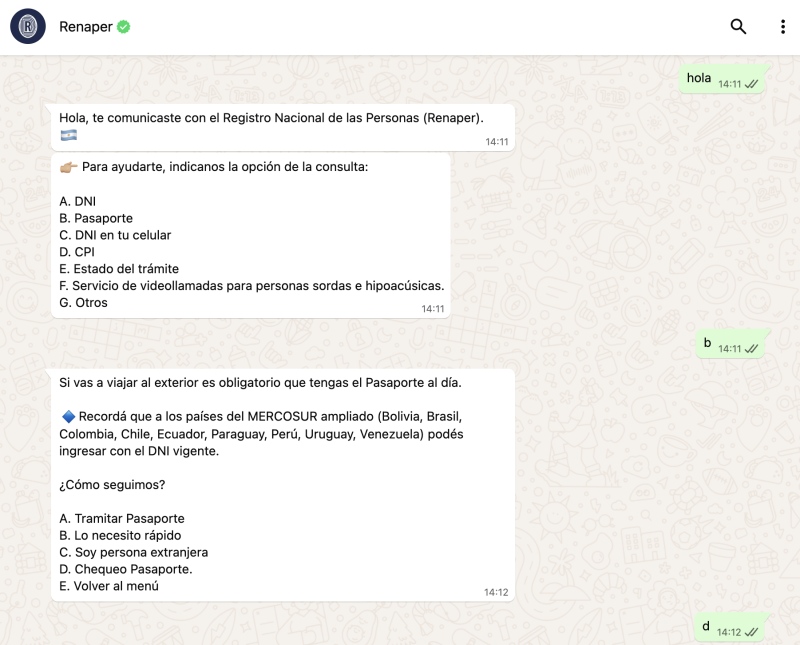The height and width of the screenshot is (645, 800).
Task: Click the Renaper contact name in header
Action: [85, 27]
